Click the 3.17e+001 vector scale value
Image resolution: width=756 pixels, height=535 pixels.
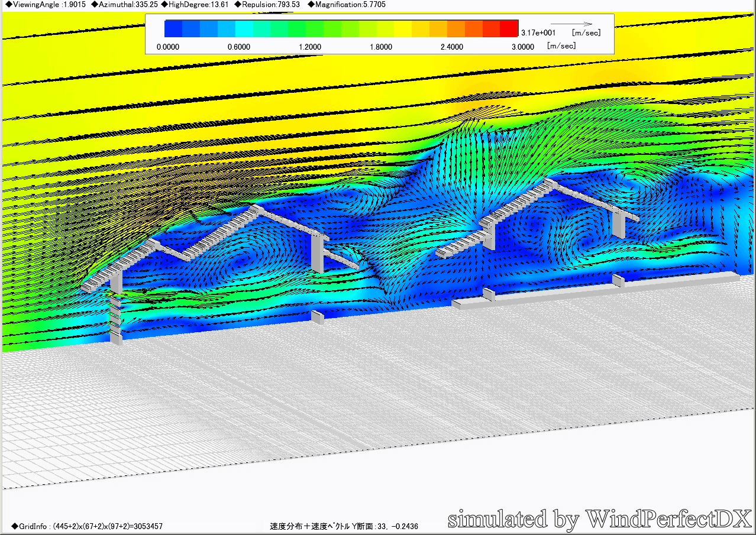tap(538, 33)
